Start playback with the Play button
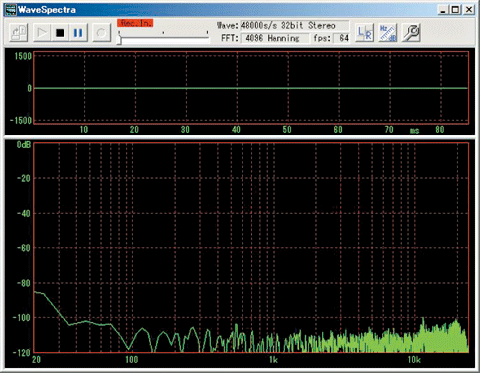 (x=42, y=33)
